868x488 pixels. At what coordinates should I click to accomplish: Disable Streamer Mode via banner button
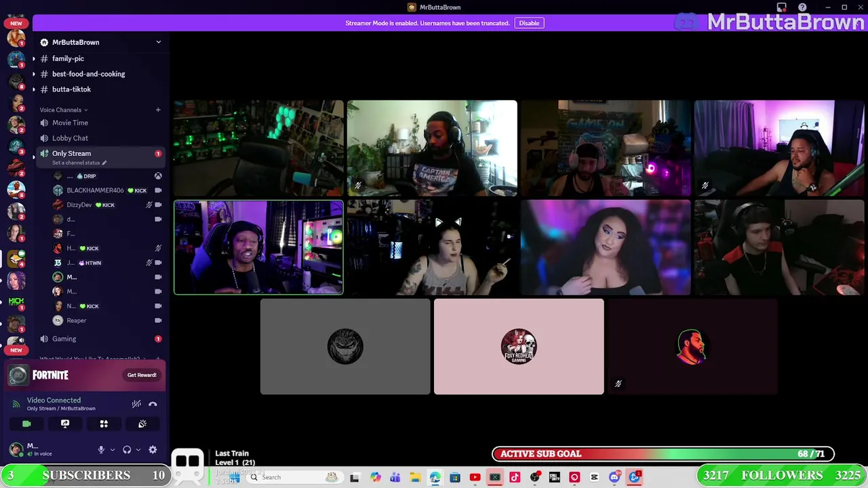tap(529, 23)
